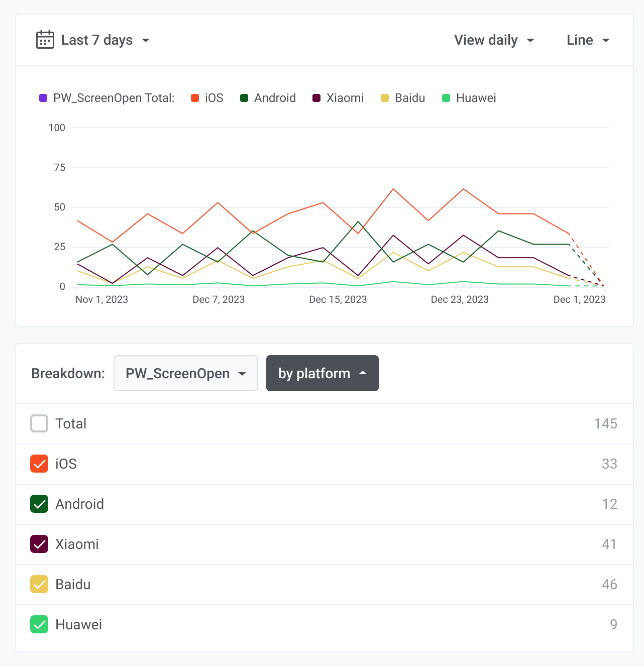Uncheck the iOS checkbox
Screen dimensions: 644x667
click(x=39, y=464)
